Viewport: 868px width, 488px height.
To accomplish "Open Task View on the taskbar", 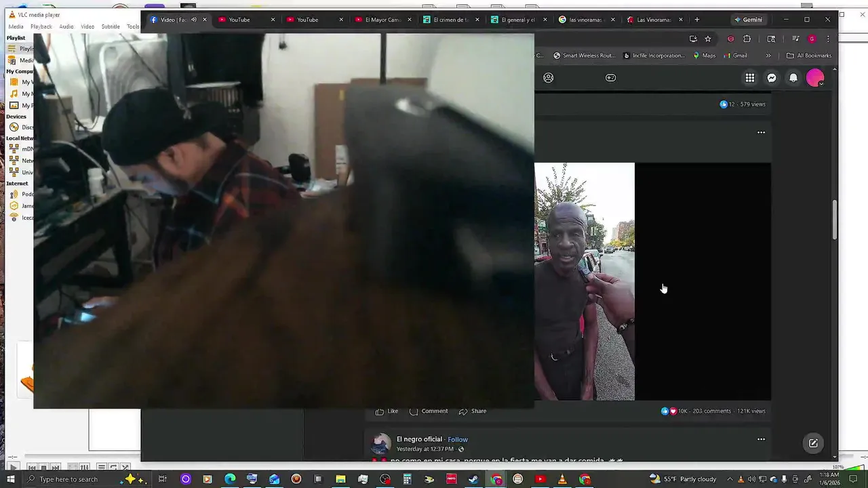I will (x=163, y=479).
